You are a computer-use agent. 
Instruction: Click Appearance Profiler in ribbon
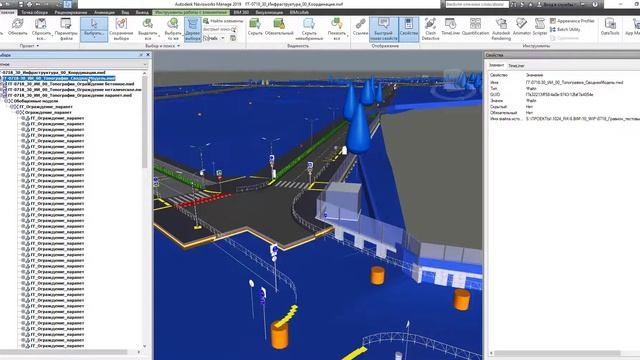(572, 21)
